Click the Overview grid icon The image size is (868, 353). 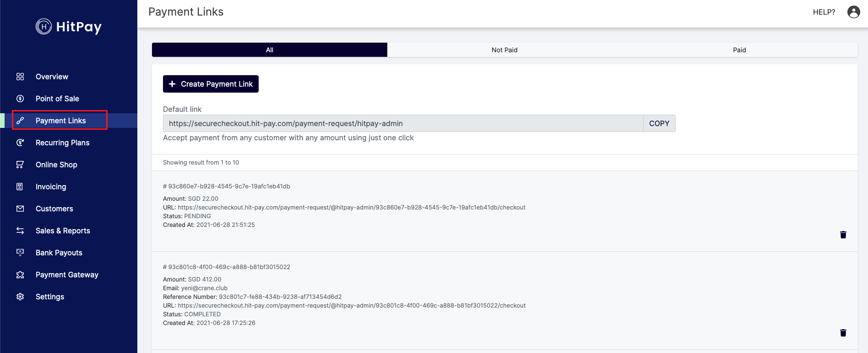(20, 77)
